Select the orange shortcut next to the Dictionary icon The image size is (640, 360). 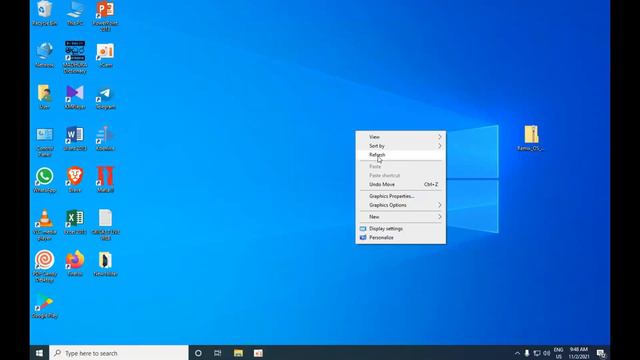coord(105,55)
